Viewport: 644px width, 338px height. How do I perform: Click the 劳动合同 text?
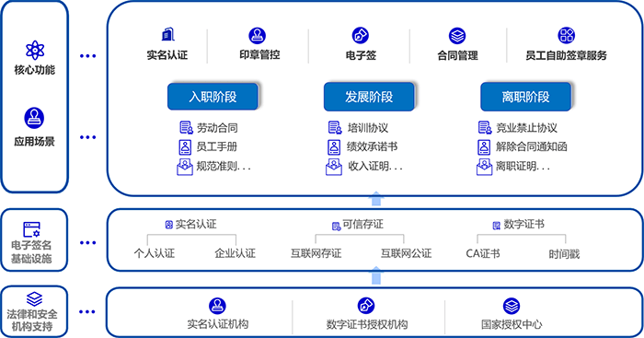pyautogui.click(x=217, y=128)
